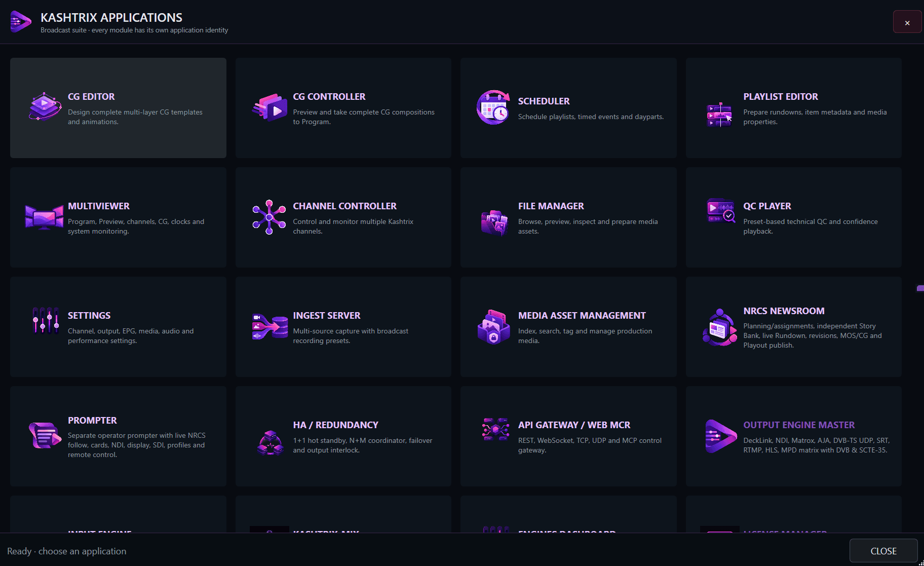This screenshot has height=566, width=924.
Task: Open the CG EDITOR title
Action: 91,96
